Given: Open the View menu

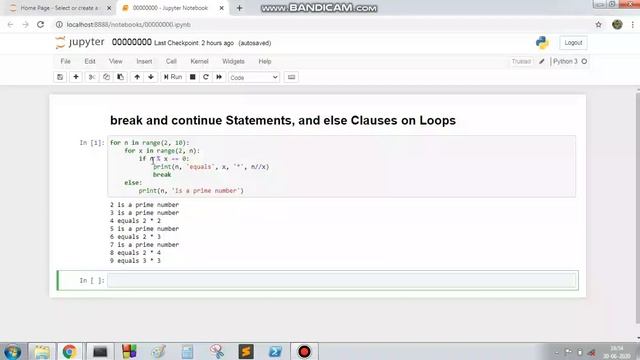Looking at the screenshot, I should 116,61.
